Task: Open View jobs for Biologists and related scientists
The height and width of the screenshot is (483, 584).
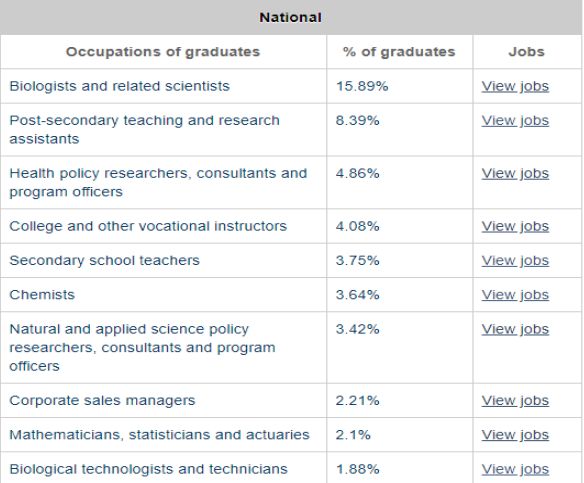Action: 515,86
